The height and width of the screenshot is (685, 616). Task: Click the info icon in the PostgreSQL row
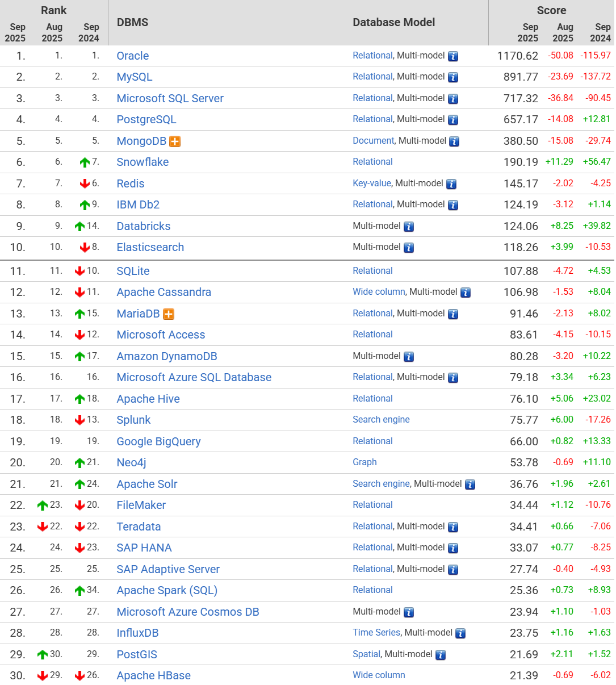coord(453,120)
